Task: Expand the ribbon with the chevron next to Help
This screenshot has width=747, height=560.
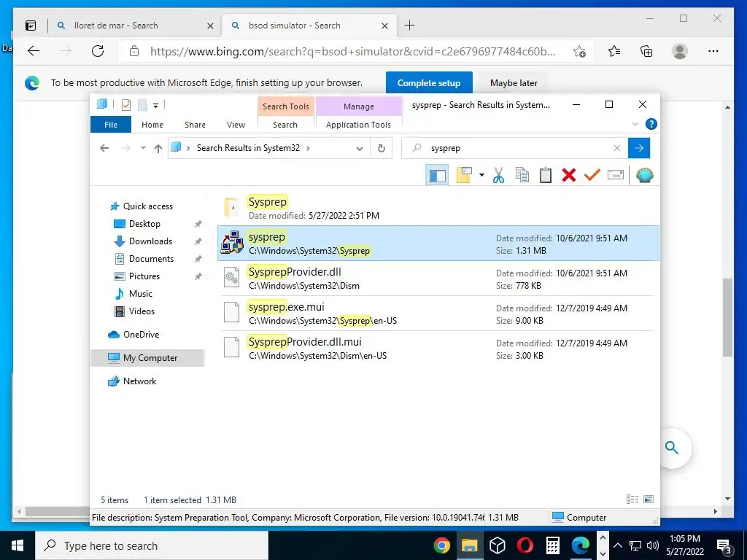Action: [635, 124]
